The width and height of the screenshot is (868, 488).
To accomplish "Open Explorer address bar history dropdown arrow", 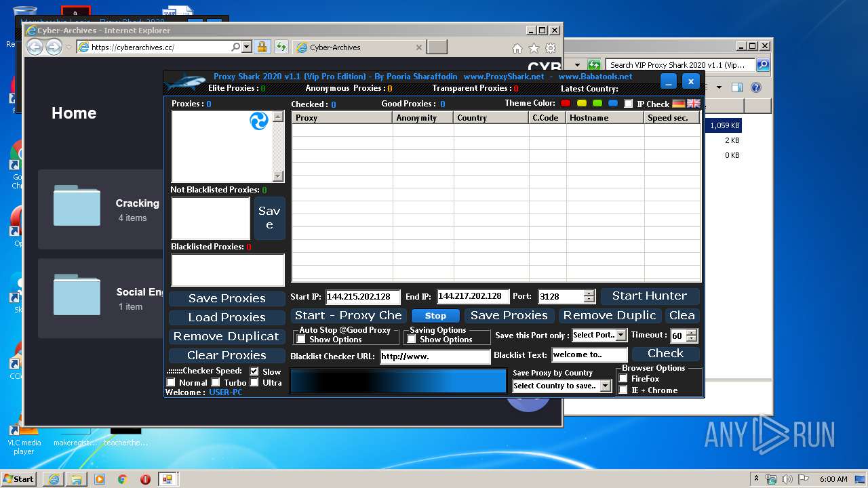I will pyautogui.click(x=578, y=65).
